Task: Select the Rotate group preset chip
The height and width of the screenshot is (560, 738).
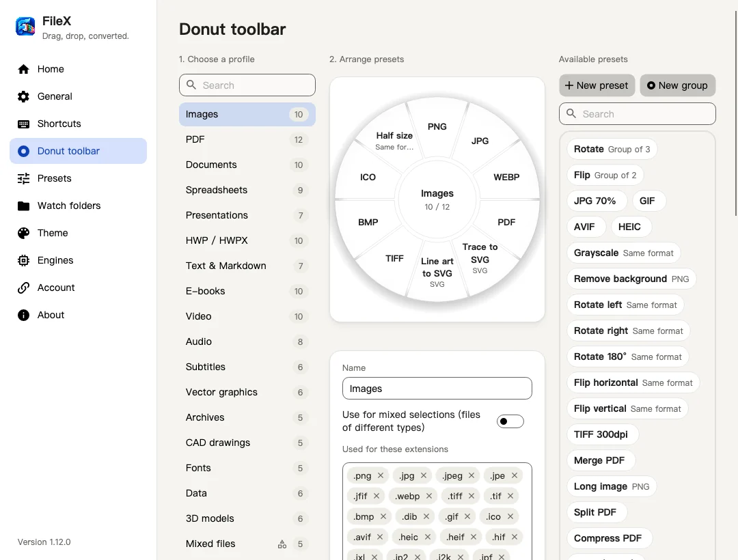Action: pos(612,149)
